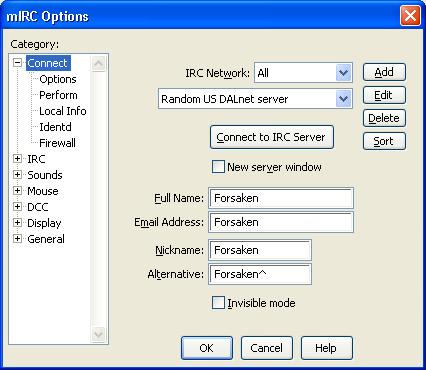
Task: Select Firewall under Connect
Action: (57, 143)
